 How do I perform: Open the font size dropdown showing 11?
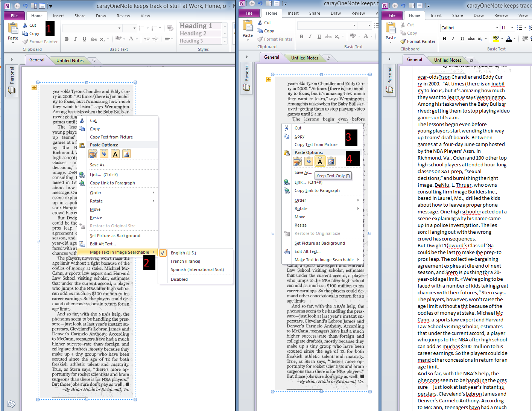[511, 27]
